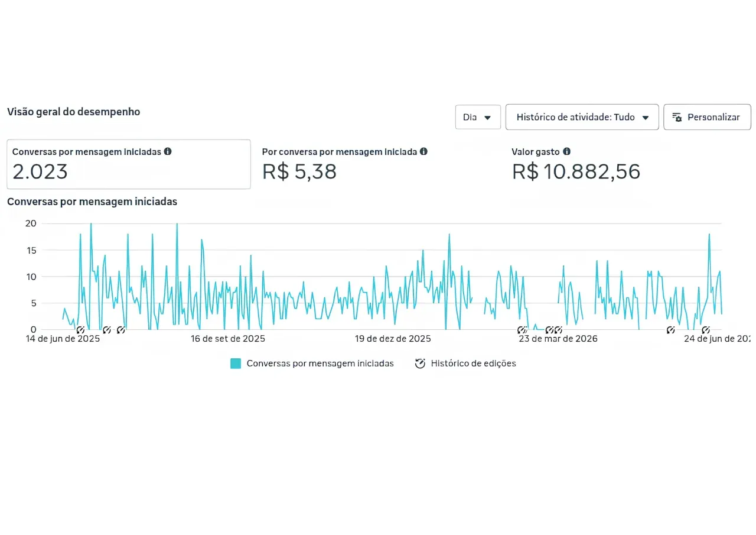Click the first edit history marker on the chart axis
The width and height of the screenshot is (756, 535).
pos(81,330)
